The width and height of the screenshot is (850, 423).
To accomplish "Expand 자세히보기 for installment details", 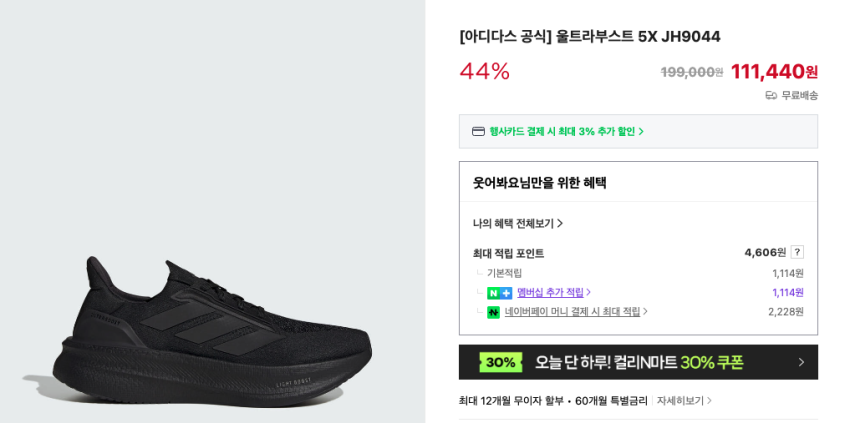I will (x=684, y=401).
